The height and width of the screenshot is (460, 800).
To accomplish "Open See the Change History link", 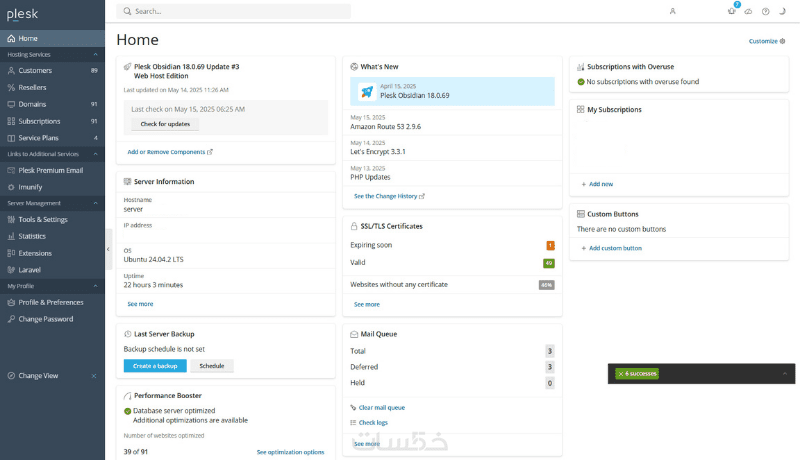I will (x=389, y=196).
